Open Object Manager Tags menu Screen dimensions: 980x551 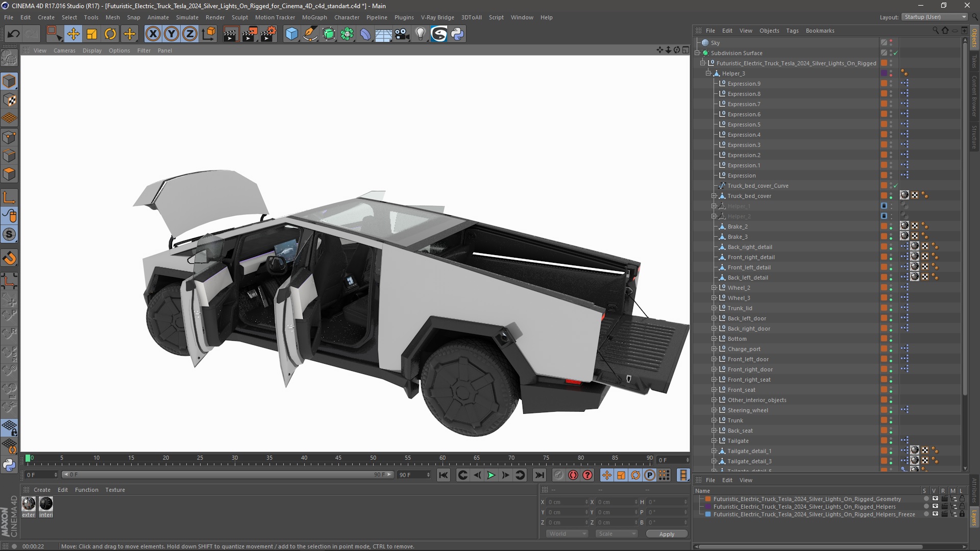coord(792,31)
